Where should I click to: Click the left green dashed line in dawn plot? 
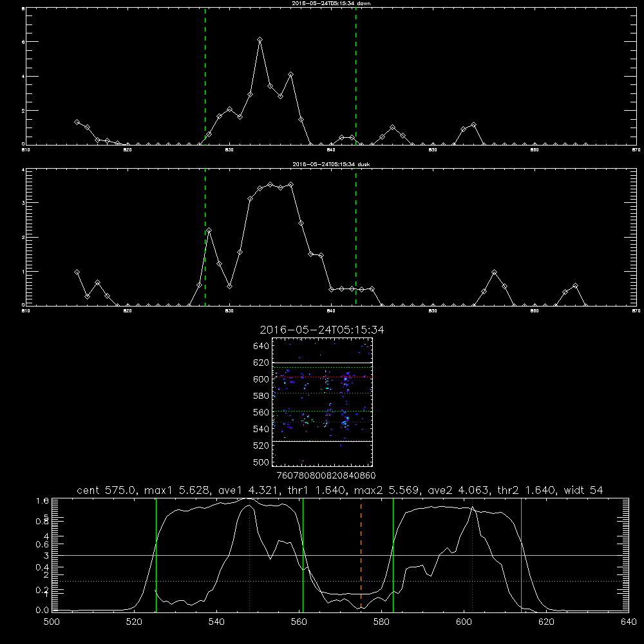pyautogui.click(x=205, y=76)
